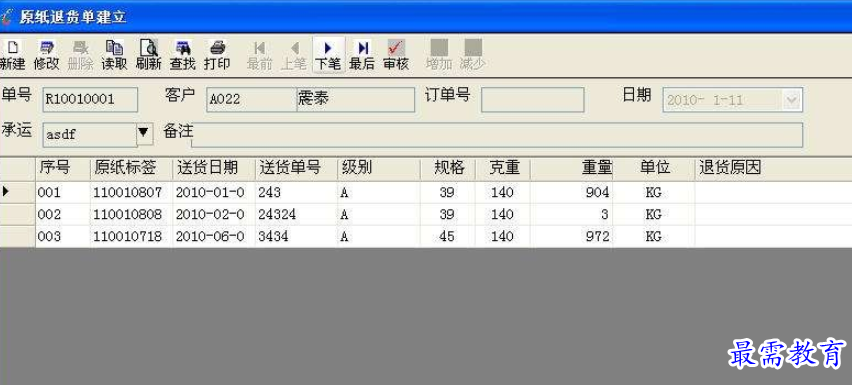Screen dimensions: 852x385
Task: Click label cell 110010718
Action: click(x=132, y=237)
